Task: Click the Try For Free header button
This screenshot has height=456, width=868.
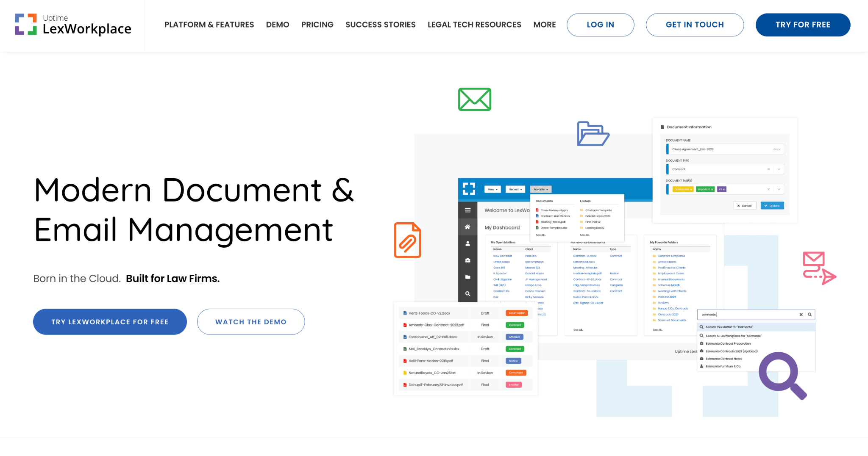Action: (x=803, y=25)
